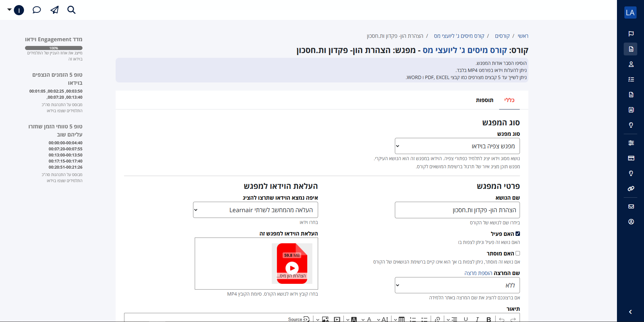Click the flag icon in sidebar
The width and height of the screenshot is (644, 322).
[x=631, y=34]
